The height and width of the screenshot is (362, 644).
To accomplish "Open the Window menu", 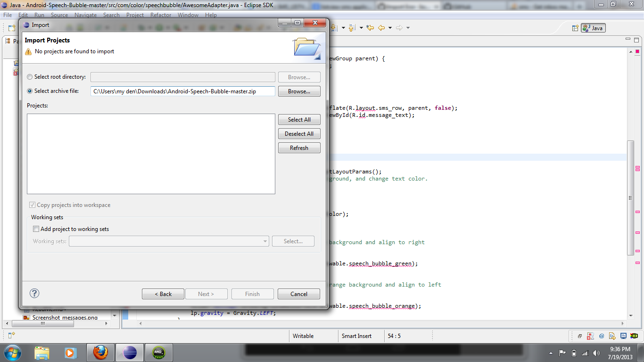I will [x=188, y=15].
